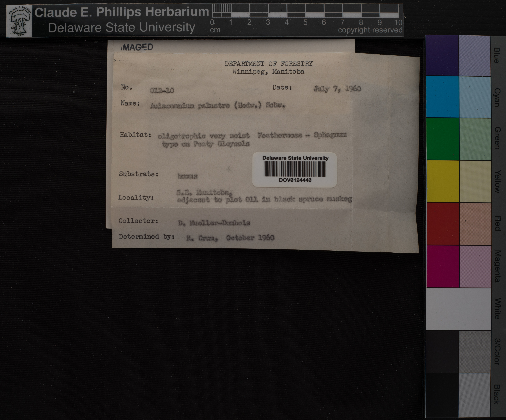This screenshot has height=420, width=506.
Task: Click the saturated cyan color swatch
Action: [x=442, y=97]
